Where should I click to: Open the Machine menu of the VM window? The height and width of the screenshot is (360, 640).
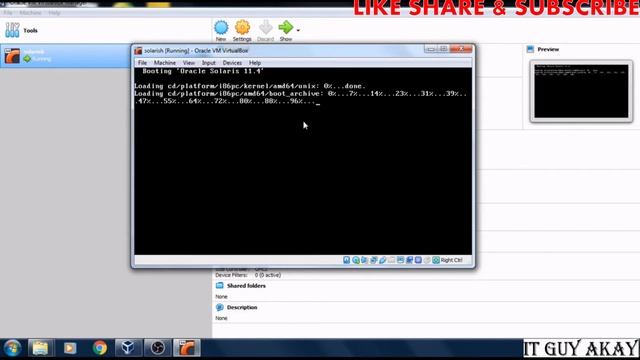[165, 63]
